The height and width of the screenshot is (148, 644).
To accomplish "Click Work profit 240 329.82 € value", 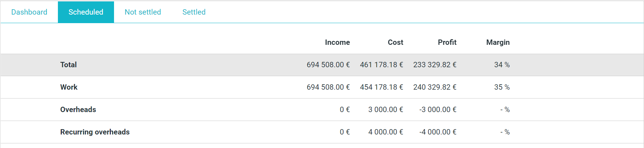I will click(x=435, y=87).
